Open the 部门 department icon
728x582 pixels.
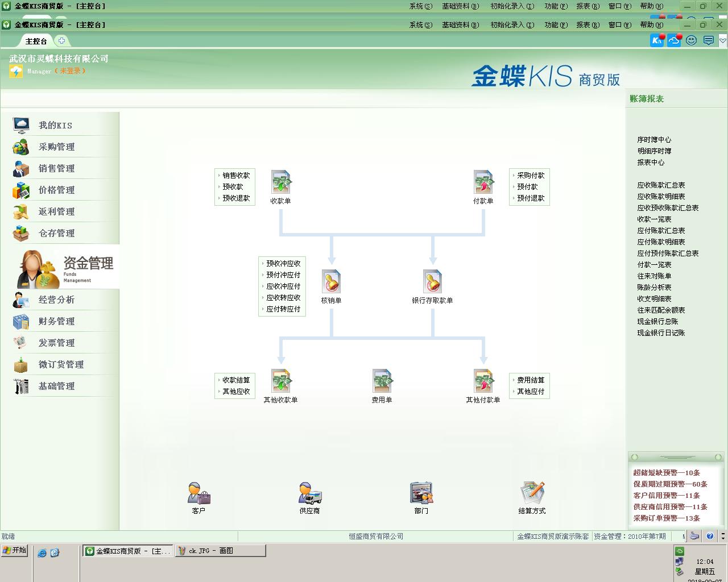tap(421, 493)
